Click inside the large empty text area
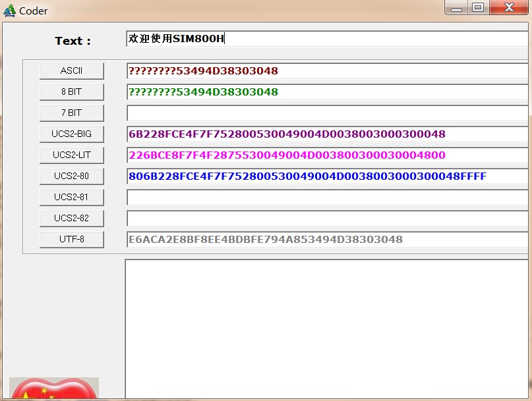Screen dimensions: 532x401 tap(327, 329)
